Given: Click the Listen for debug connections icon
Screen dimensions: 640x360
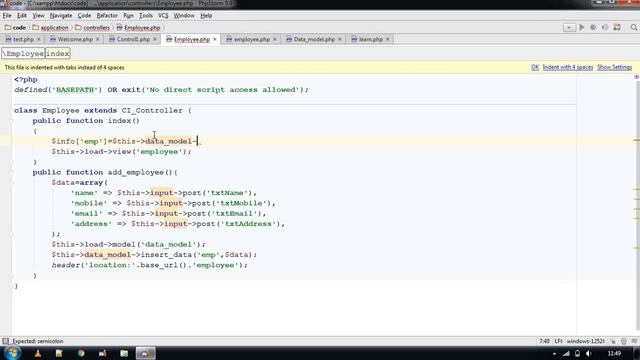Looking at the screenshot, I should coord(617,27).
